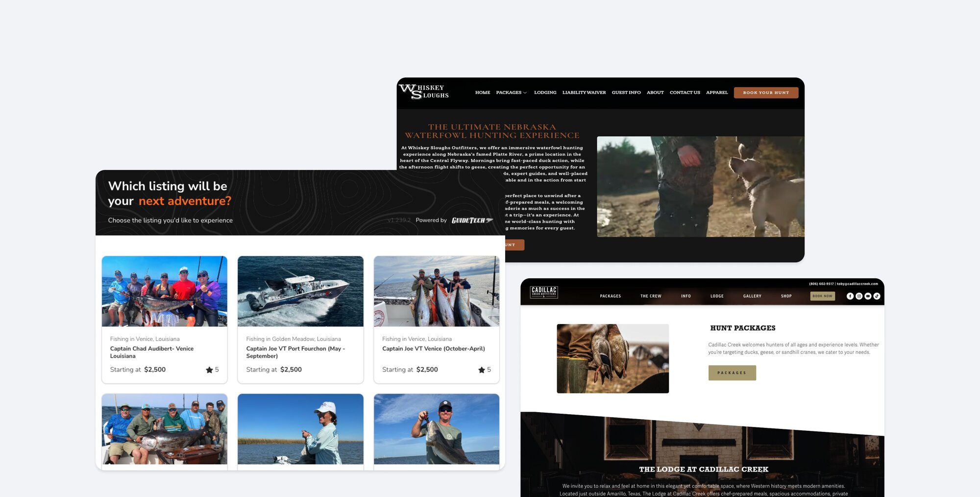Expand the PACKAGES dropdown in Whiskey Sloughs navigation
This screenshot has height=497, width=980.
[x=511, y=92]
